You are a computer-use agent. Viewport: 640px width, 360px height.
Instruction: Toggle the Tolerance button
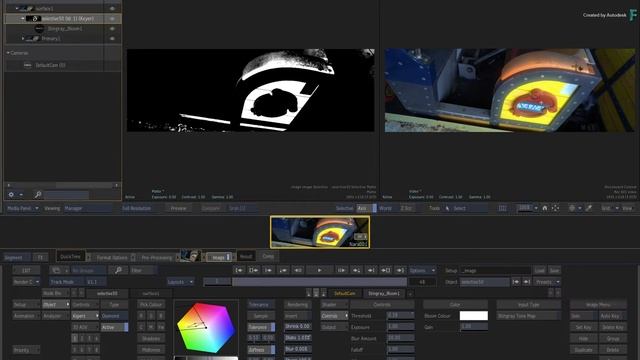[x=261, y=327]
